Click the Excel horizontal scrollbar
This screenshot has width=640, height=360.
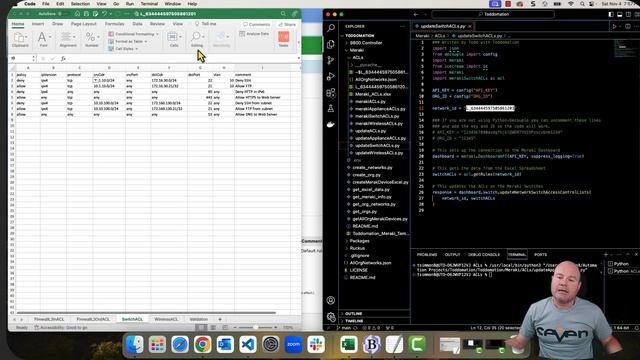[x=146, y=313]
